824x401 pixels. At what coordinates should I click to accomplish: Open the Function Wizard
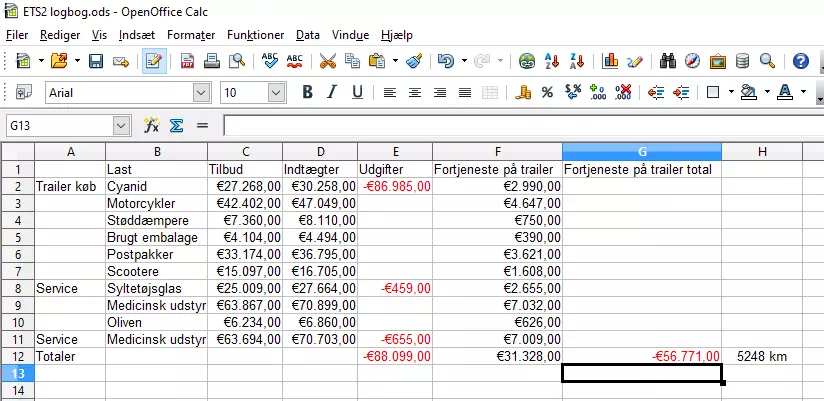(x=151, y=126)
